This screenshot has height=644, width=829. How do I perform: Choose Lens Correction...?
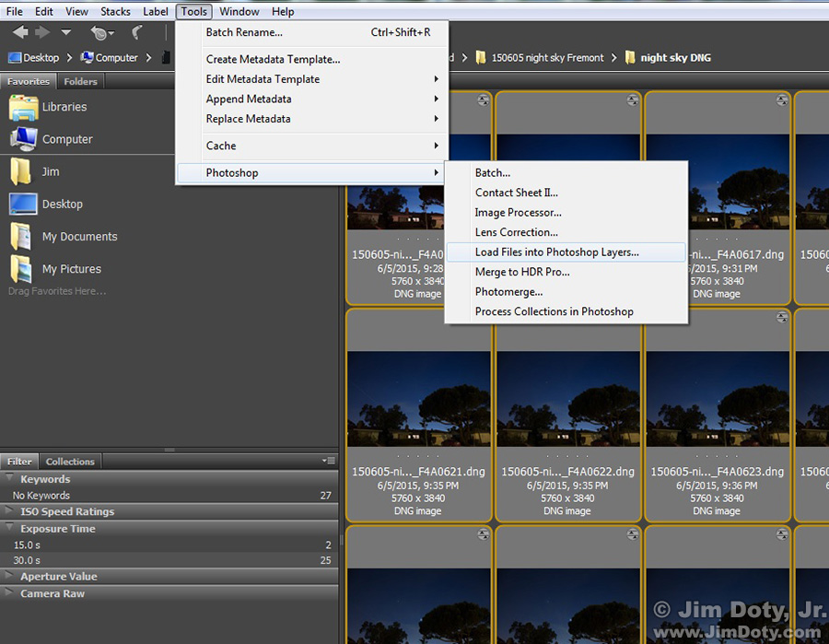click(566, 232)
